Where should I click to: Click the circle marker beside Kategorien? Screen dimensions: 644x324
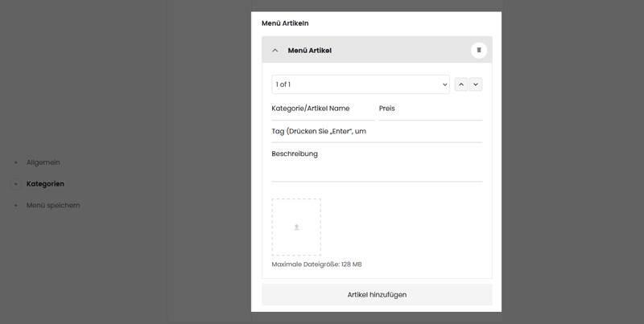[15, 184]
